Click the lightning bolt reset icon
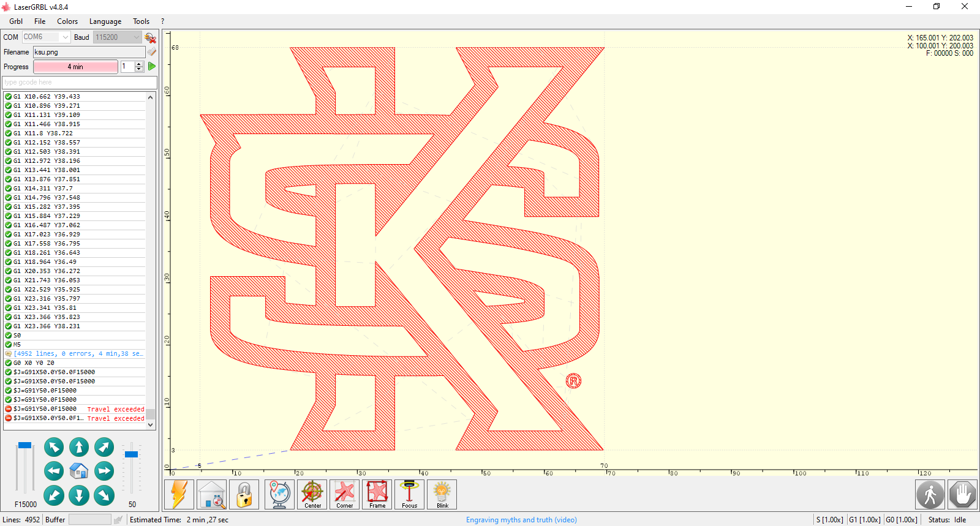Screen dimensions: 980x526 point(179,494)
